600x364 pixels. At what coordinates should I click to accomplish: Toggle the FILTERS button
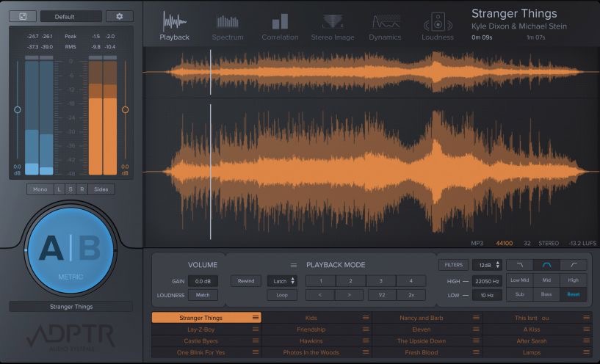click(x=453, y=265)
